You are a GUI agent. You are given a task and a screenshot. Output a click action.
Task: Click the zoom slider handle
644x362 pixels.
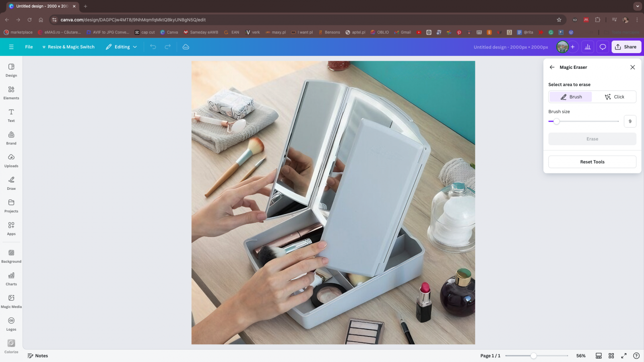pyautogui.click(x=533, y=356)
